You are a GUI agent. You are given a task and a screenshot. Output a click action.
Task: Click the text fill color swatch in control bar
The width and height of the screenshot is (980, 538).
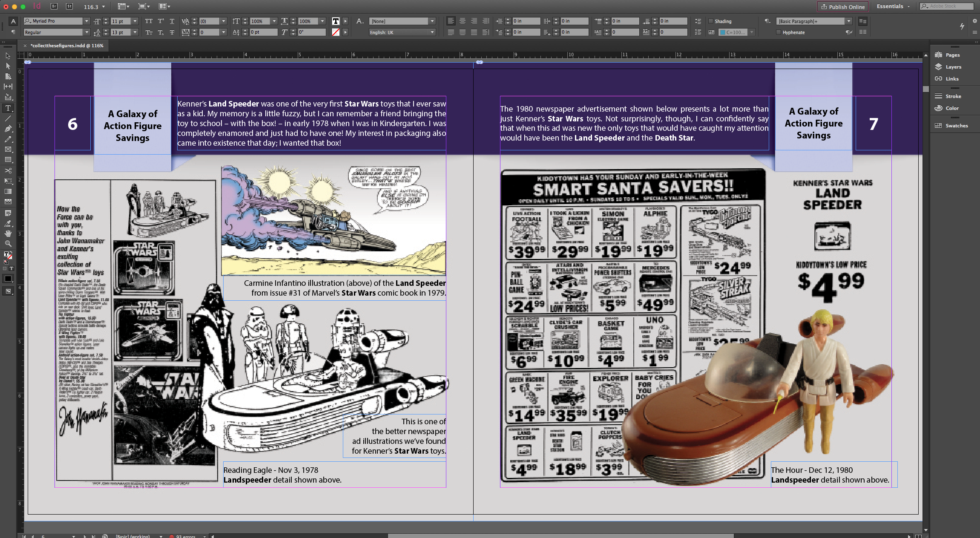point(336,21)
